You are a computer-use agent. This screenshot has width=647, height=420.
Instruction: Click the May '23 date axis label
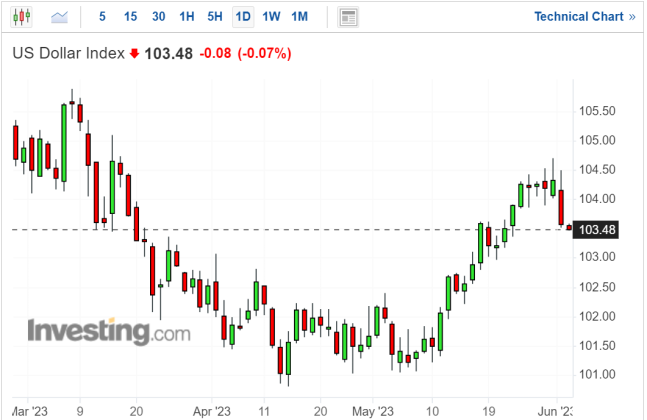coord(373,411)
